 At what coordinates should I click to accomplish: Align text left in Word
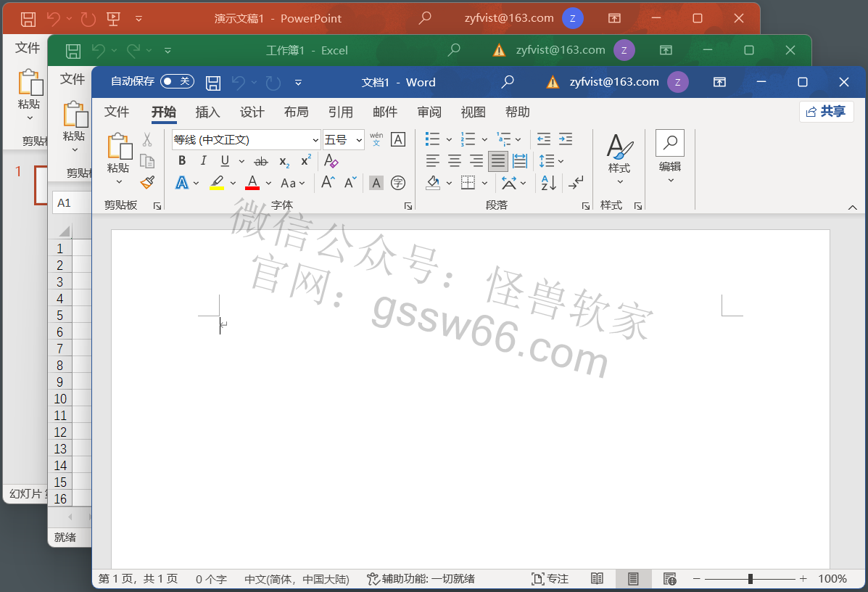coord(432,161)
